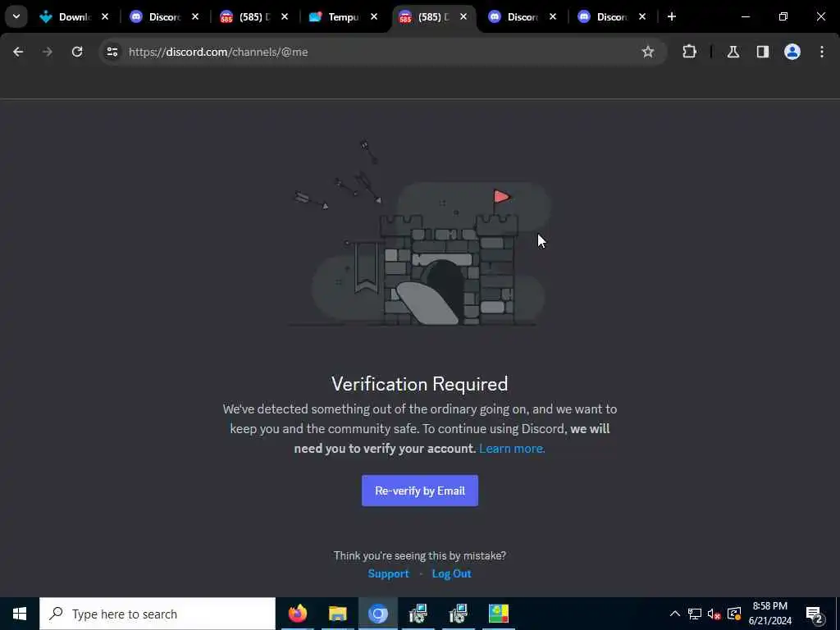Open the taskbar clock and date
This screenshot has width=840, height=630.
coord(769,614)
